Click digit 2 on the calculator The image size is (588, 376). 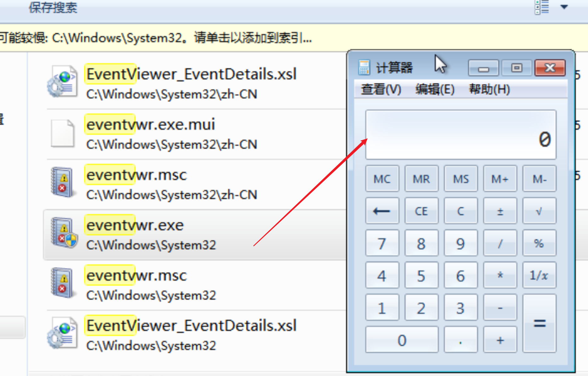point(421,307)
